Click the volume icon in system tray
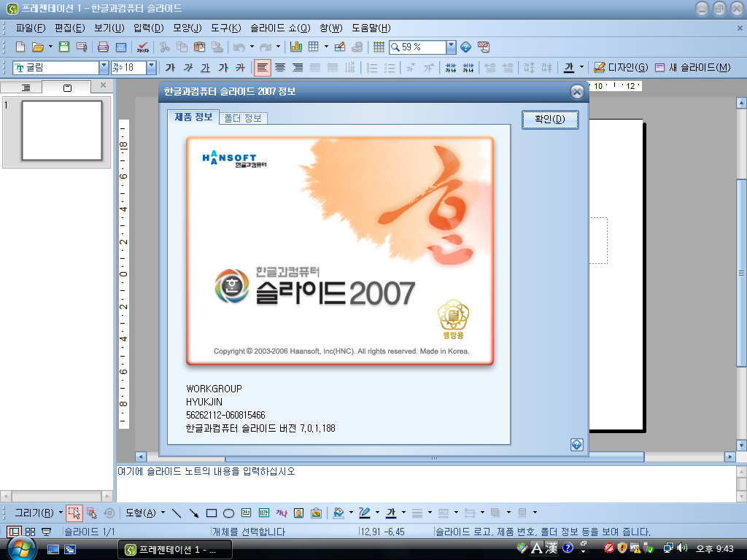The image size is (747, 560). 682,548
